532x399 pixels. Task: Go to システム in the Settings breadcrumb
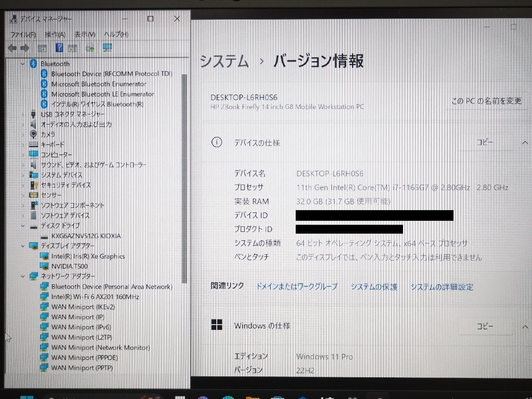pos(224,61)
